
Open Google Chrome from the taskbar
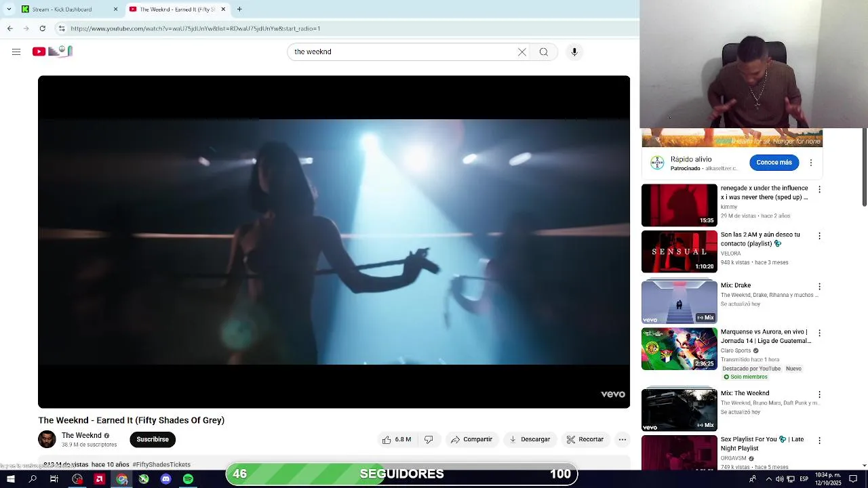[121, 479]
